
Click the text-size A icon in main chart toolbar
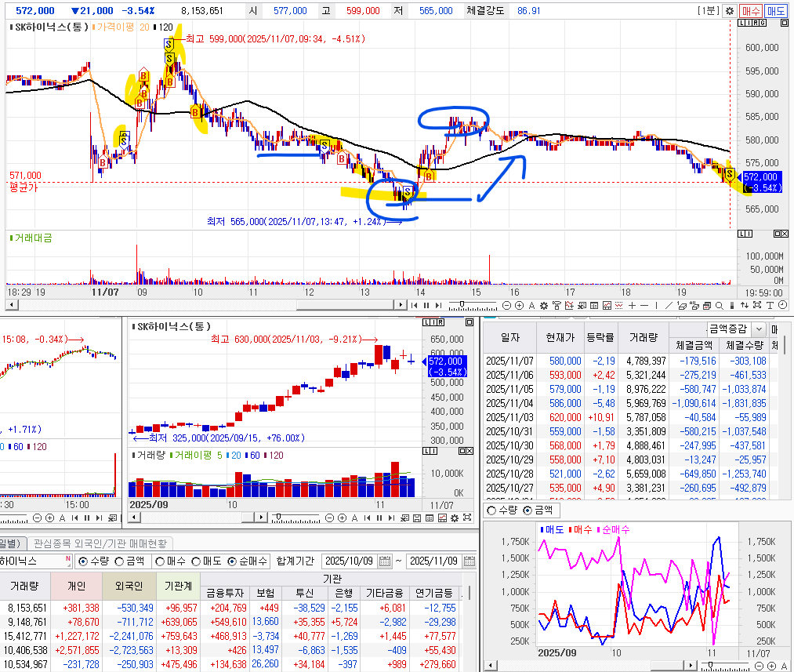click(531, 305)
